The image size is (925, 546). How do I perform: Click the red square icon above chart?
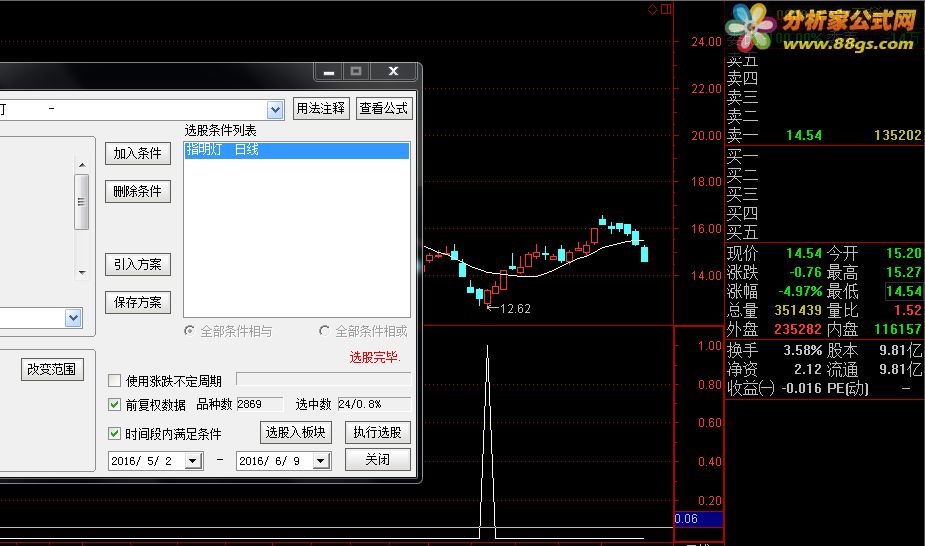pos(666,9)
